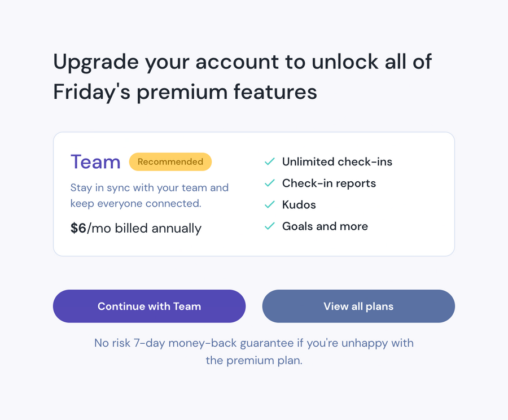
Task: Click the check icon next to Goals and more
Action: (x=270, y=226)
